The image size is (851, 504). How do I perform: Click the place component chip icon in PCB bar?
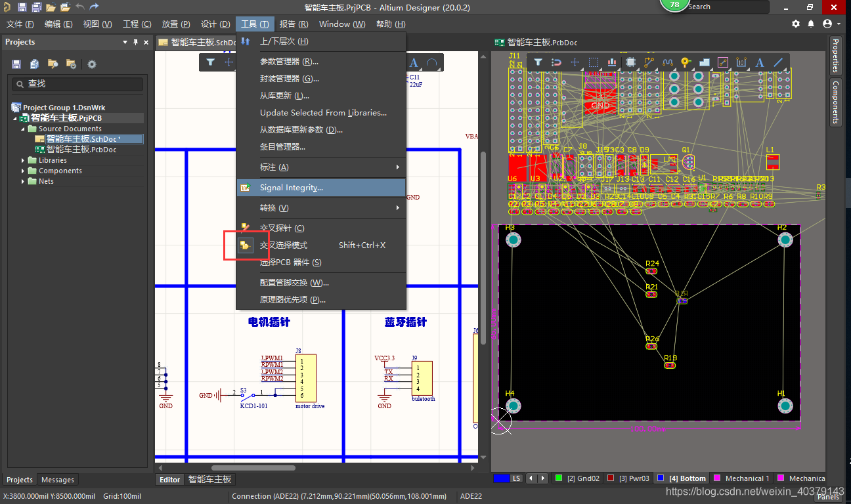[630, 62]
